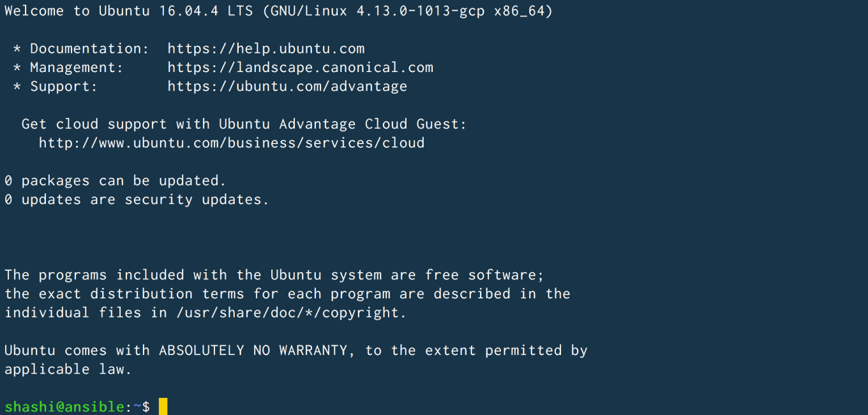Image resolution: width=868 pixels, height=415 pixels.
Task: Click the "Support:" label
Action: pos(63,86)
